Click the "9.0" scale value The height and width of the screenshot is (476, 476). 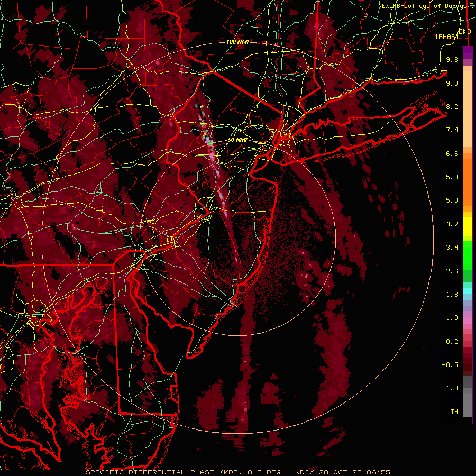(452, 83)
